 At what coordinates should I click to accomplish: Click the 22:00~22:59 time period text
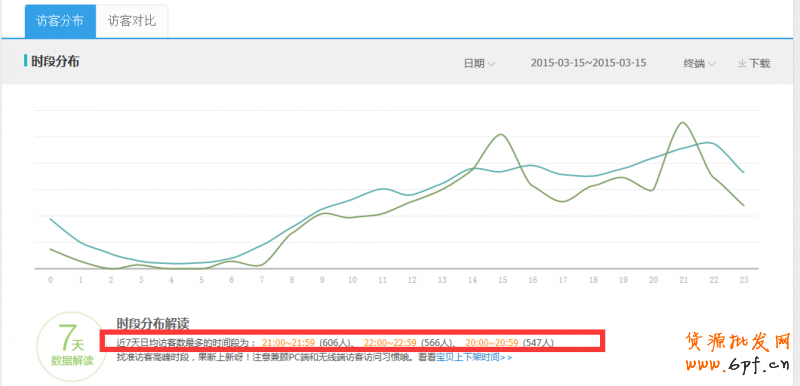(x=390, y=343)
